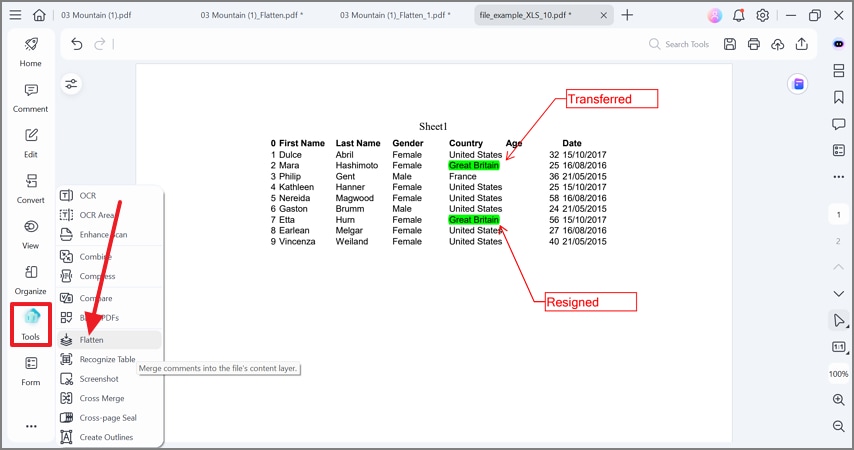Upload file to cloud

pyautogui.click(x=778, y=44)
